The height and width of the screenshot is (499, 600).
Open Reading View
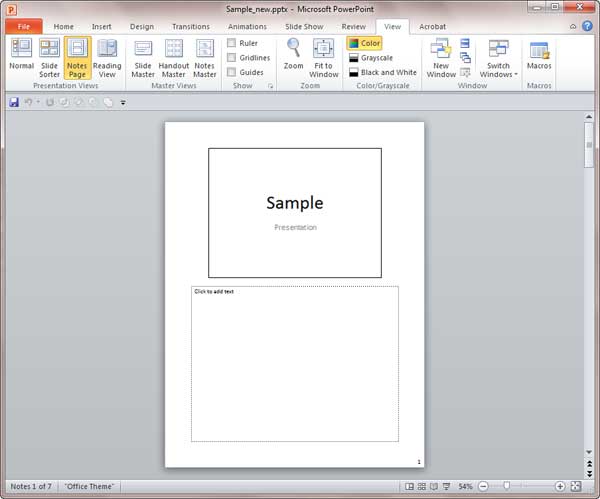click(107, 58)
